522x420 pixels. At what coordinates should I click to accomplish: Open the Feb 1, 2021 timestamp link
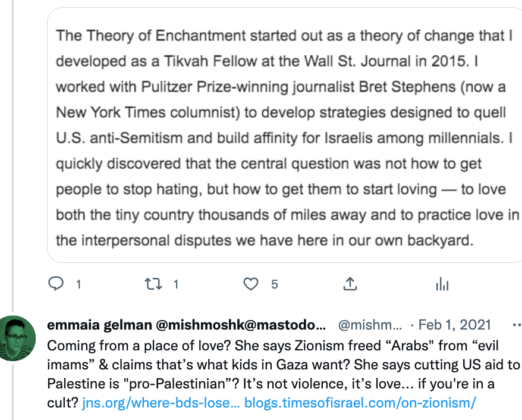click(x=455, y=325)
